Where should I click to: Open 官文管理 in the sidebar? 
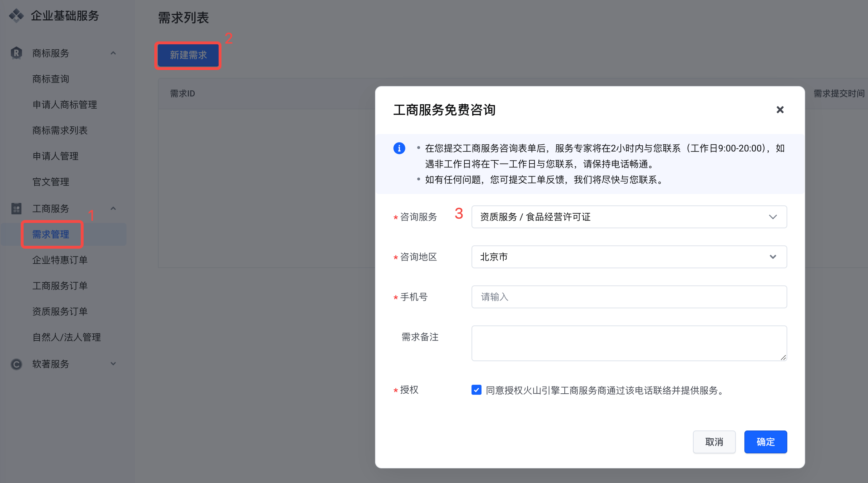point(50,182)
